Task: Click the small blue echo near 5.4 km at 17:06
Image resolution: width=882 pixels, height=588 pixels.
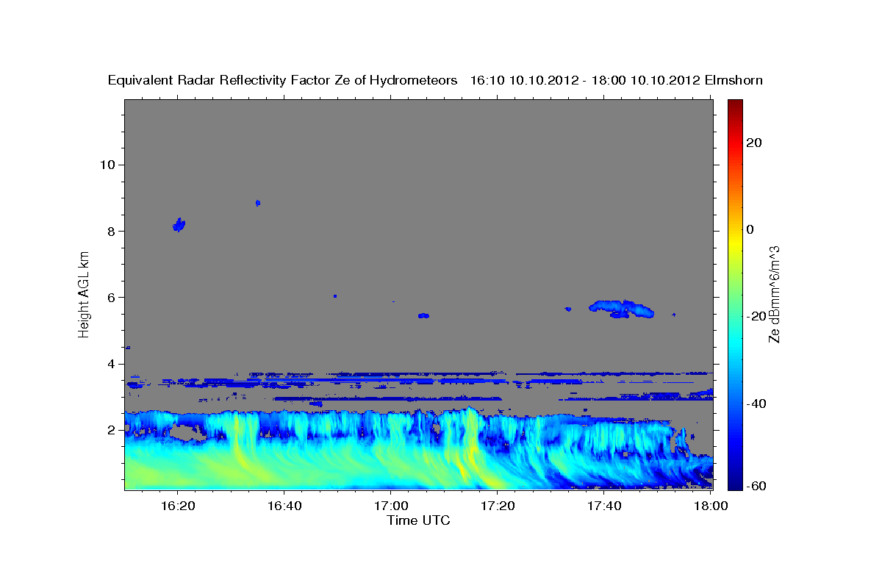Action: [423, 315]
